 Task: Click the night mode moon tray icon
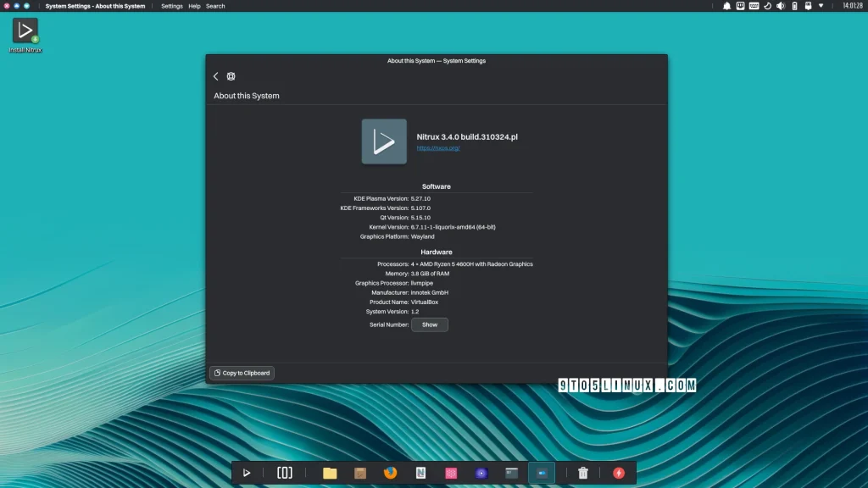pos(767,6)
